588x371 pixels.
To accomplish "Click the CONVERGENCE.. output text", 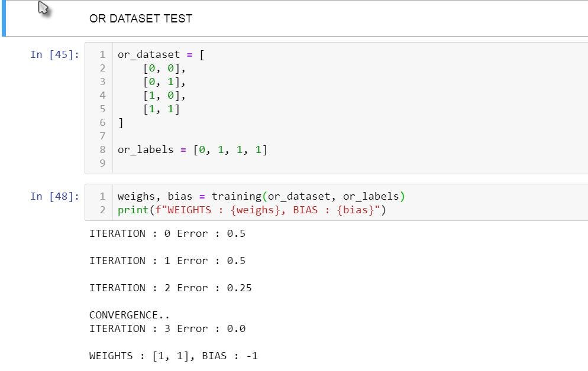I will [x=130, y=315].
